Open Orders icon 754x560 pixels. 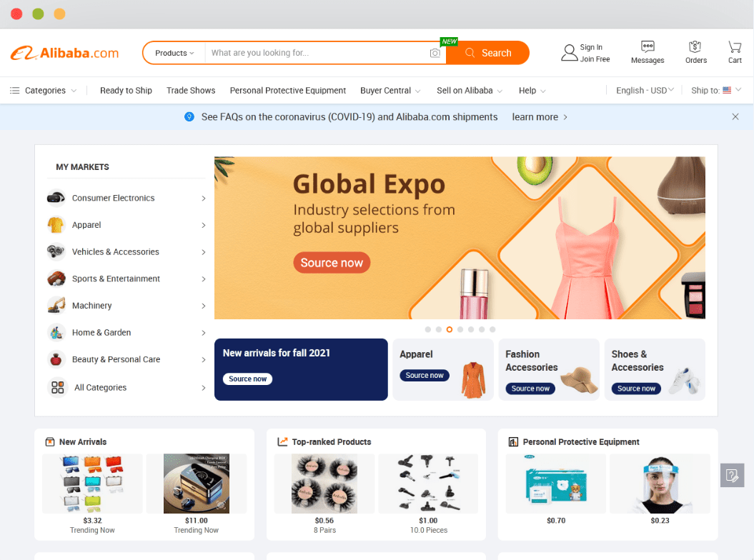pos(695,46)
